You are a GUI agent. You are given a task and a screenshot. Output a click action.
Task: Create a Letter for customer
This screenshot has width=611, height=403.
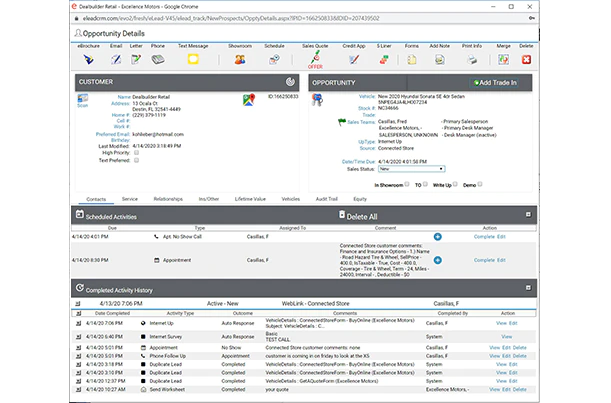pyautogui.click(x=136, y=59)
